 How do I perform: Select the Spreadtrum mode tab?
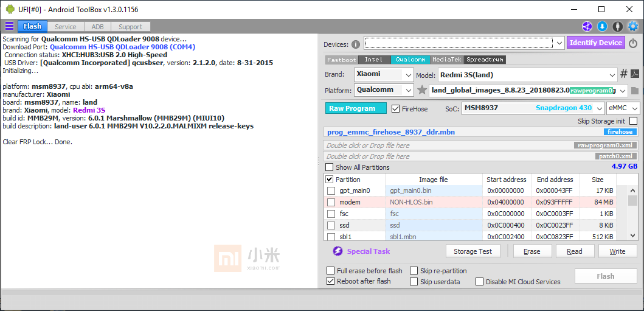pyautogui.click(x=485, y=60)
